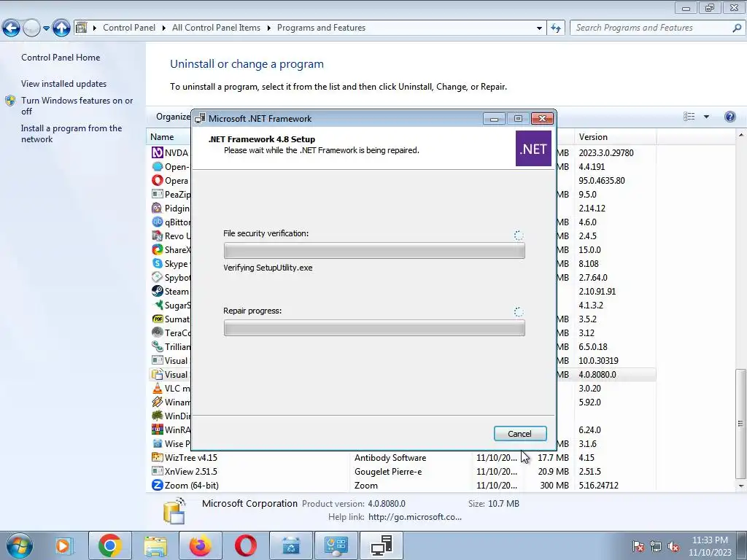
Task: Select the NVDA program icon
Action: tap(158, 152)
